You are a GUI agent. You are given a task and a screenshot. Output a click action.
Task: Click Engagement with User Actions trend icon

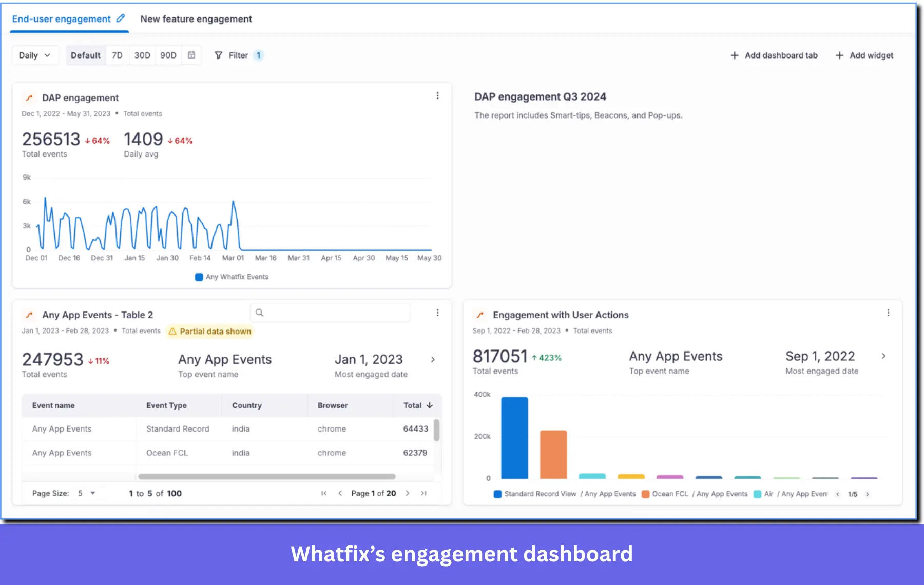click(x=480, y=315)
